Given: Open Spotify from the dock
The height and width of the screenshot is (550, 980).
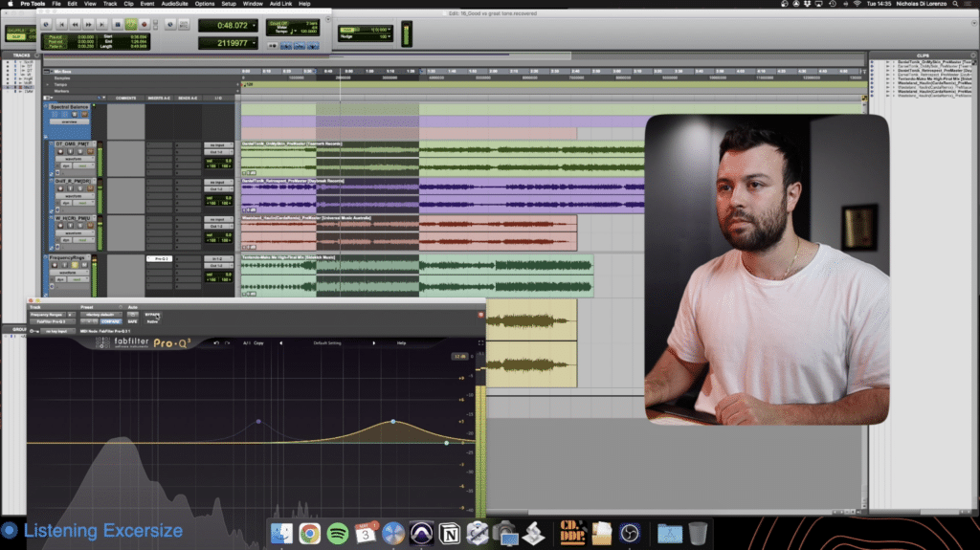Looking at the screenshot, I should pyautogui.click(x=338, y=534).
